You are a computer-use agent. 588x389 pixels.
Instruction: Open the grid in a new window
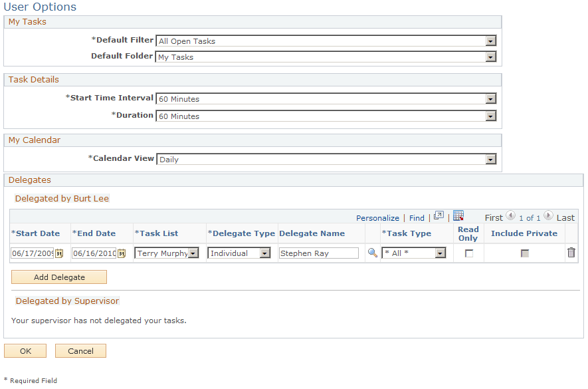(x=439, y=216)
